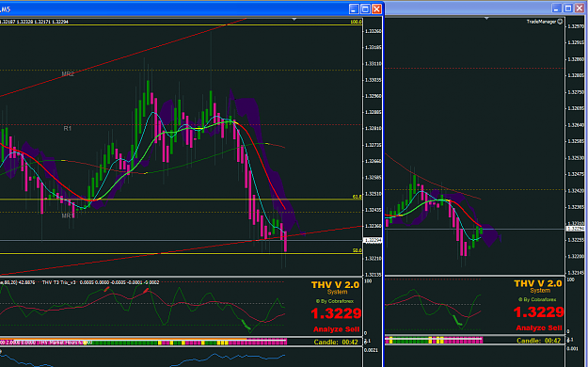Click the red 1.3229 price in M5 chart
The width and height of the screenshot is (588, 367).
[336, 313]
